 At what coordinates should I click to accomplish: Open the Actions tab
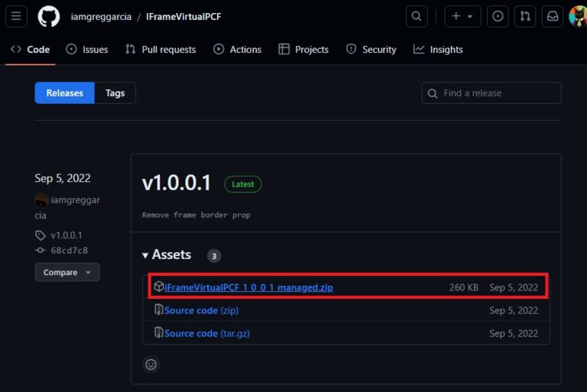[x=237, y=50]
